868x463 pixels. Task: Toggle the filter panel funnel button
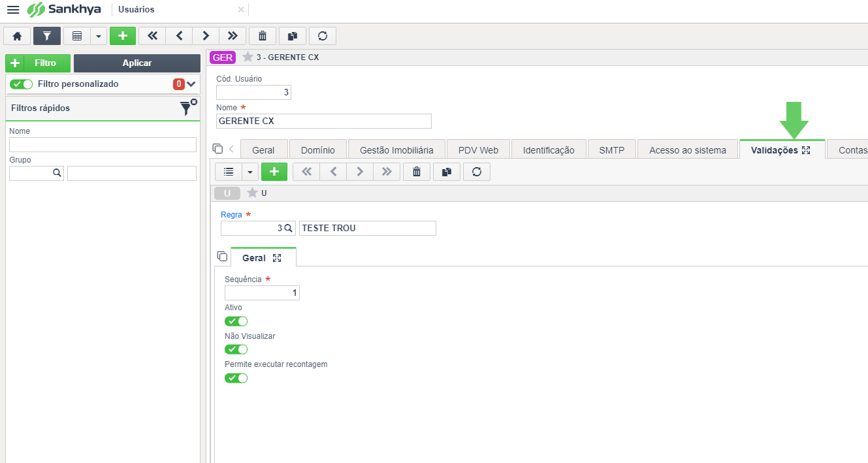coord(47,36)
